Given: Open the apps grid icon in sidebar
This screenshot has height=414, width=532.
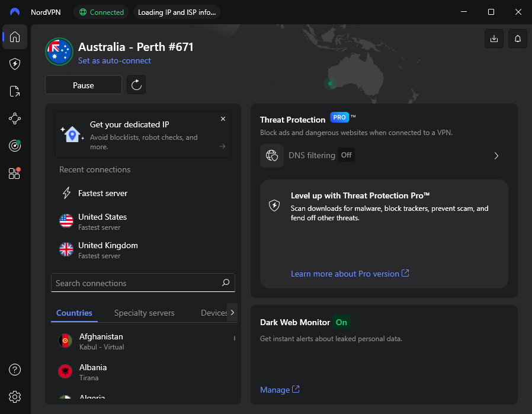Looking at the screenshot, I should click(15, 174).
